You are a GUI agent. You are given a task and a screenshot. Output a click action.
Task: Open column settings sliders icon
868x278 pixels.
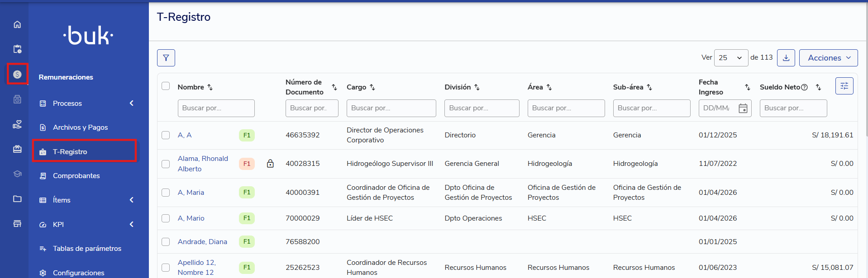click(x=844, y=86)
